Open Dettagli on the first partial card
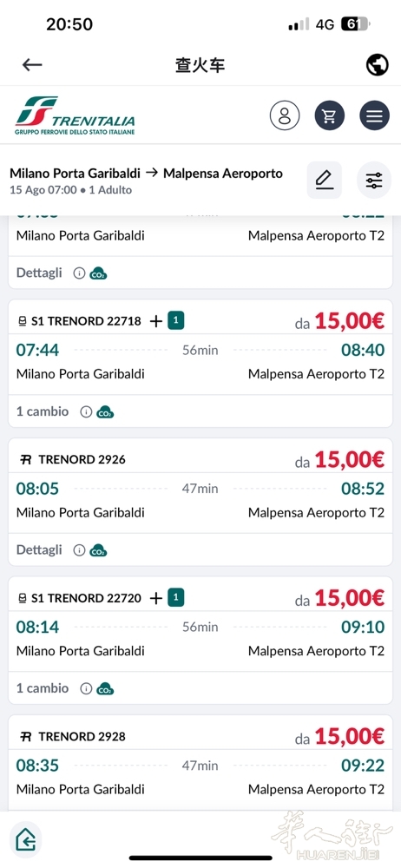The image size is (401, 868). pos(39,273)
